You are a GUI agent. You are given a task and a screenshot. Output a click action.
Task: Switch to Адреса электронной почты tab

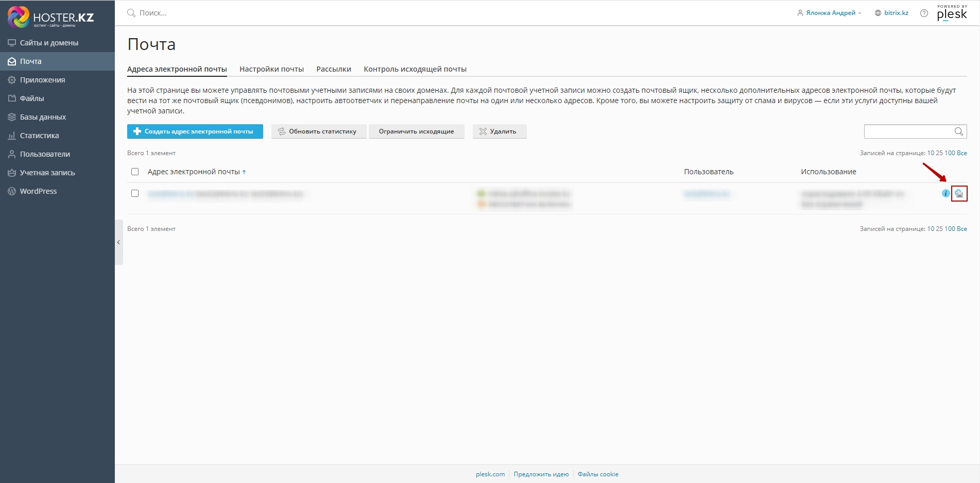coord(177,69)
